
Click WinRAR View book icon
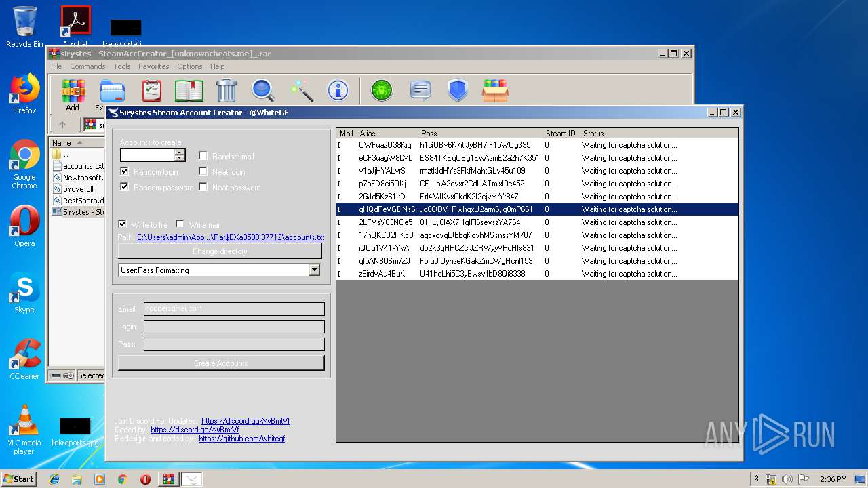[189, 91]
